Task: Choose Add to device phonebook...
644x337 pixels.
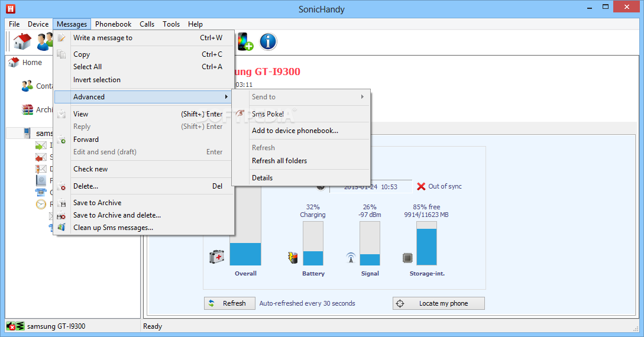Action: 302,131
